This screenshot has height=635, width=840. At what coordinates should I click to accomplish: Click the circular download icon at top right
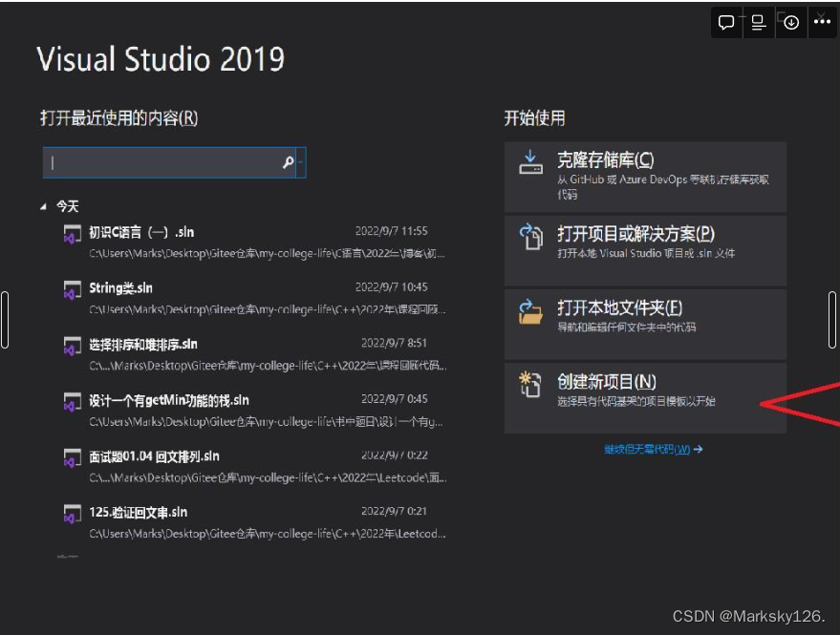pyautogui.click(x=791, y=23)
